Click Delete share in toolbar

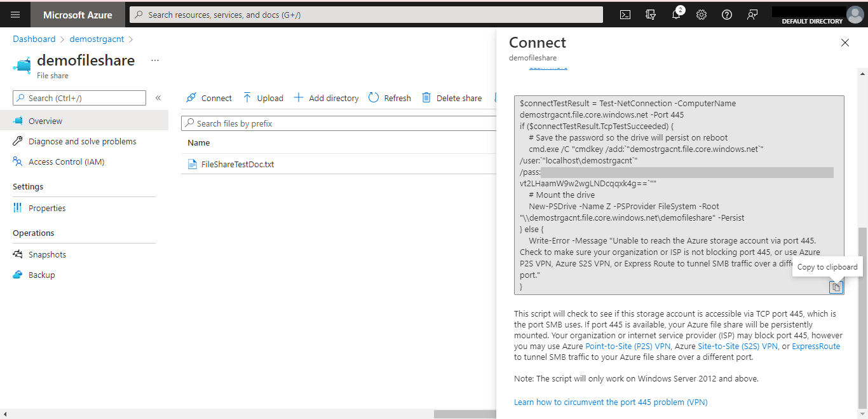452,98
